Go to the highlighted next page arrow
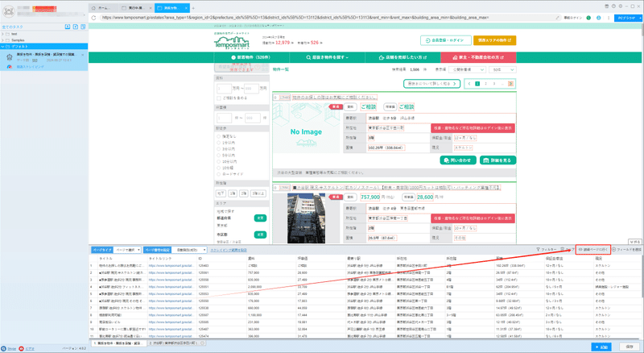Viewport: 644px width, 353px height. (x=510, y=84)
